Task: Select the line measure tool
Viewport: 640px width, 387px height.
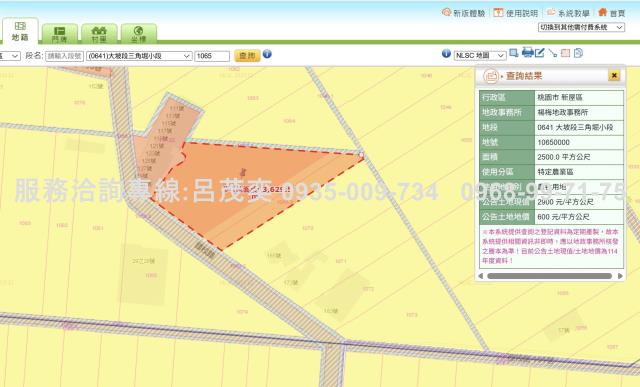Action: [553, 53]
